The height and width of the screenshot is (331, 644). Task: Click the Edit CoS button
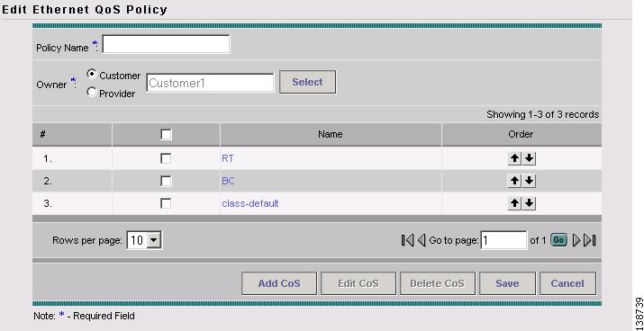[358, 283]
